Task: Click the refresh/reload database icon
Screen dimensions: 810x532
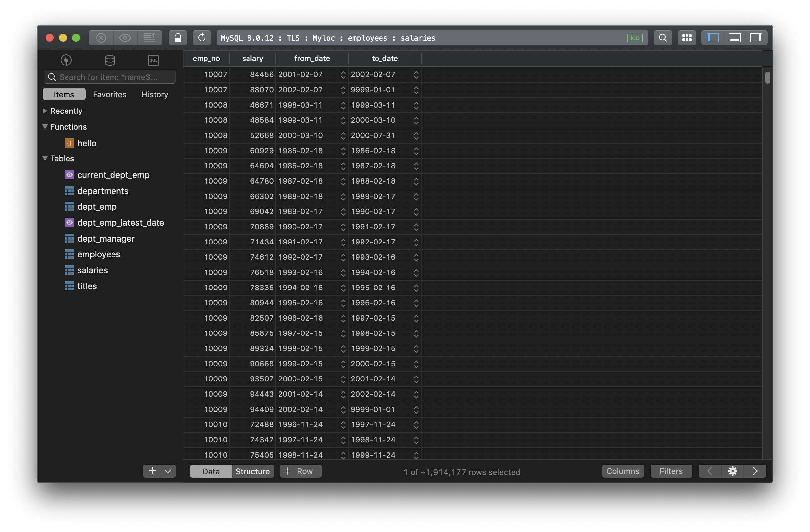Action: (201, 37)
